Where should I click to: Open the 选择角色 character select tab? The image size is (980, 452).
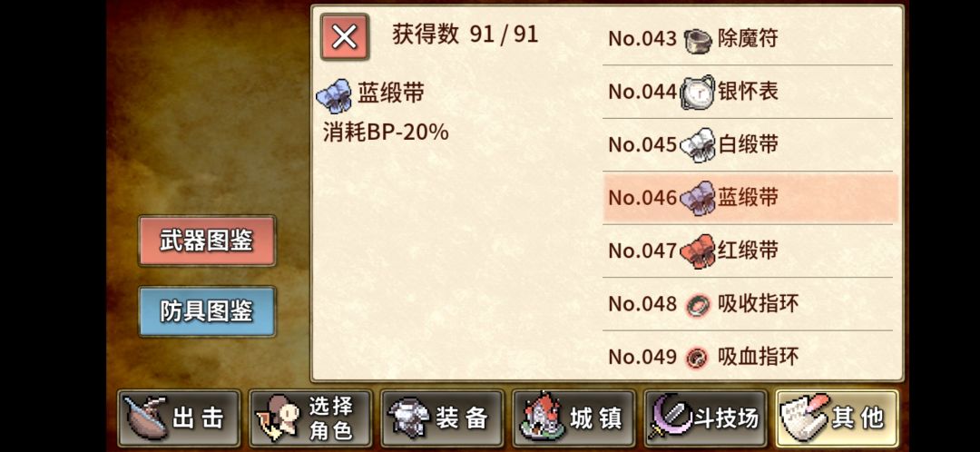tap(310, 418)
